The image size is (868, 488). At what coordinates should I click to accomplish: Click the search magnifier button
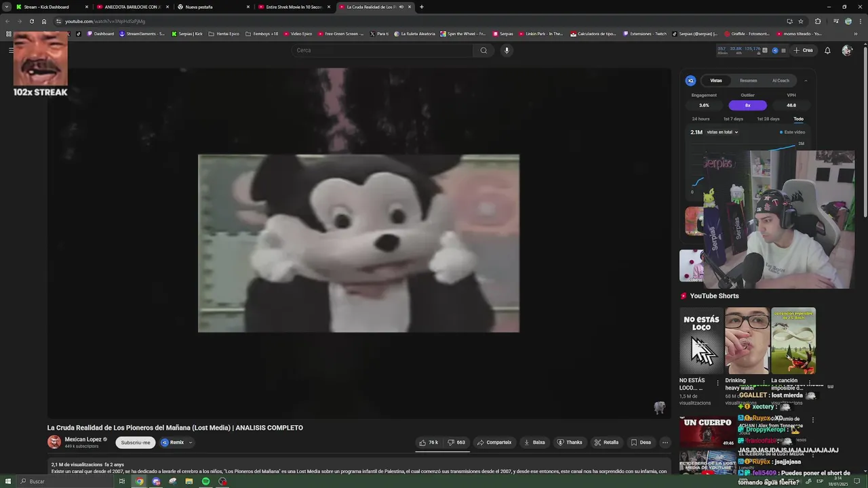click(x=484, y=50)
